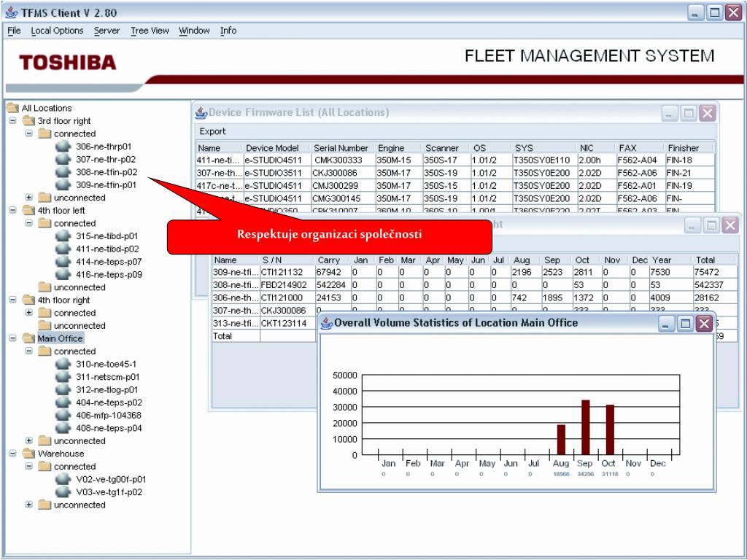
Task: Click the printer icon for 416-ne-teps-p09
Action: point(63,275)
